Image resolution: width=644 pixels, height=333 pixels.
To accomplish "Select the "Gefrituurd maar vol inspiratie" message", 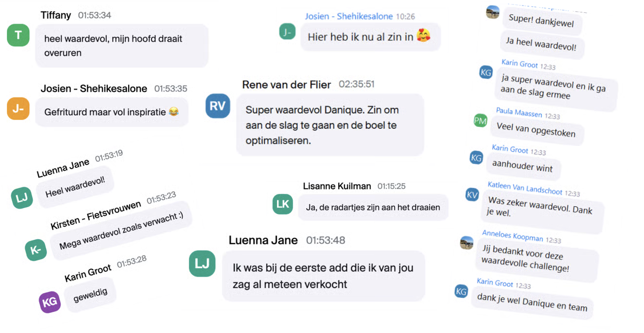I will coord(112,112).
